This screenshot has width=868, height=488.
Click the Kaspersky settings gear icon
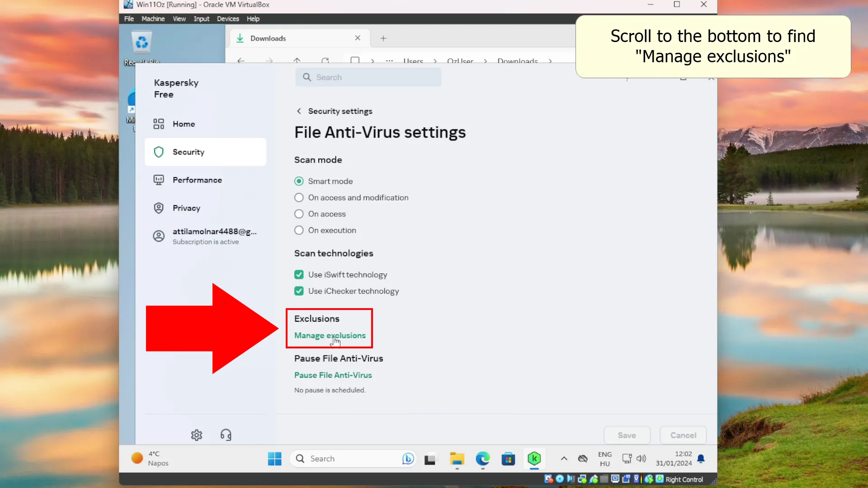(x=196, y=434)
